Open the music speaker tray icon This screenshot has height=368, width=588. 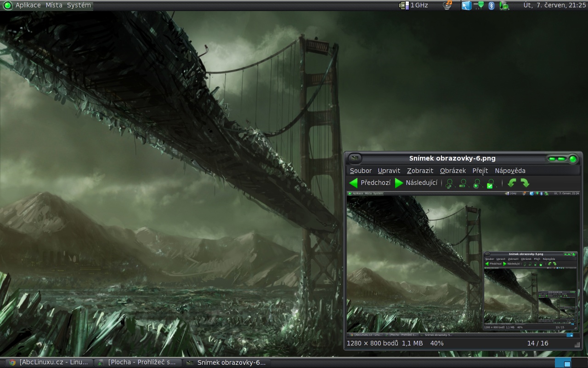point(448,5)
